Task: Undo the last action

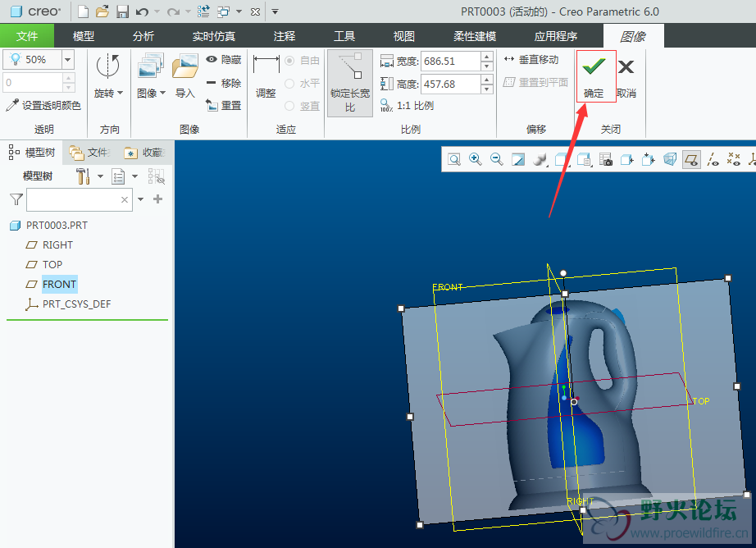Action: pos(142,11)
